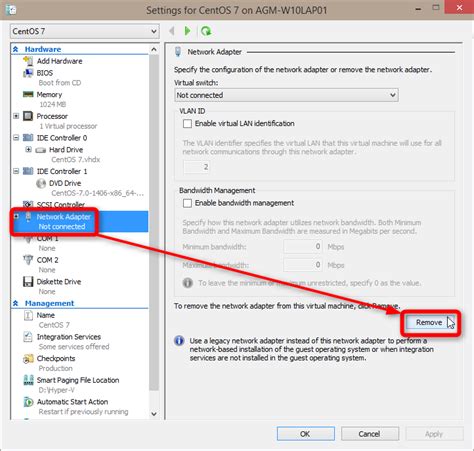Open the Virtual switch dropdown
The width and height of the screenshot is (474, 451).
click(x=286, y=95)
